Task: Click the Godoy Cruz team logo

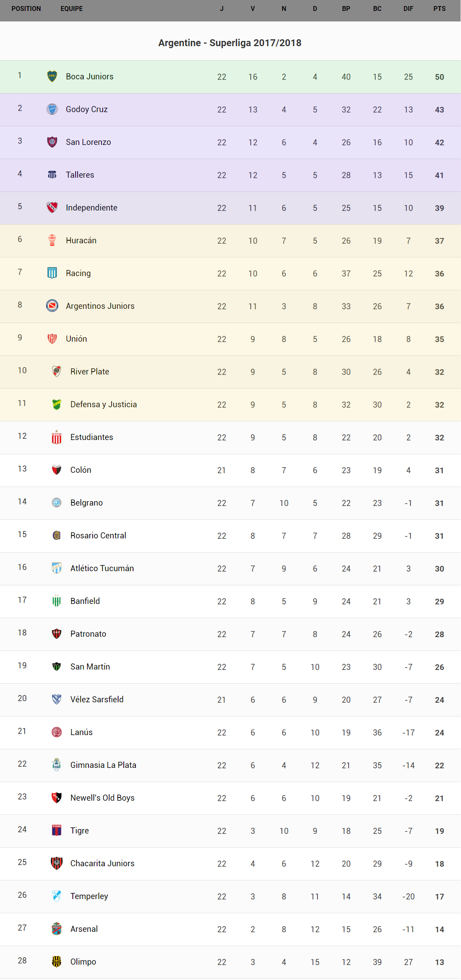Action: 52,109
